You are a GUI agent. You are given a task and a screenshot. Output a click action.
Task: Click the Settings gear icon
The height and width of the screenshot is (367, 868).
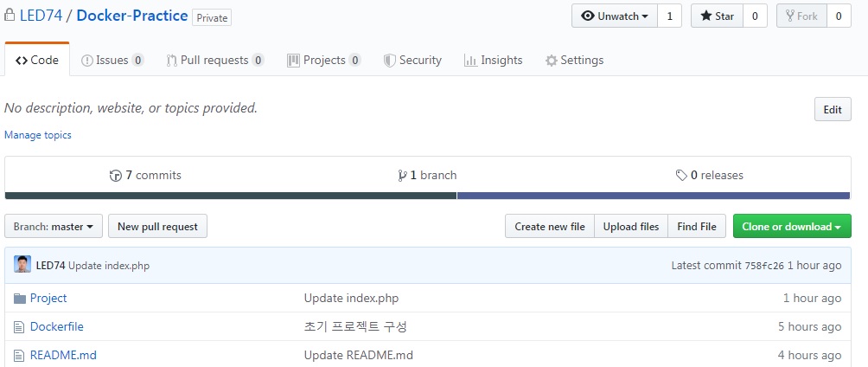point(551,61)
